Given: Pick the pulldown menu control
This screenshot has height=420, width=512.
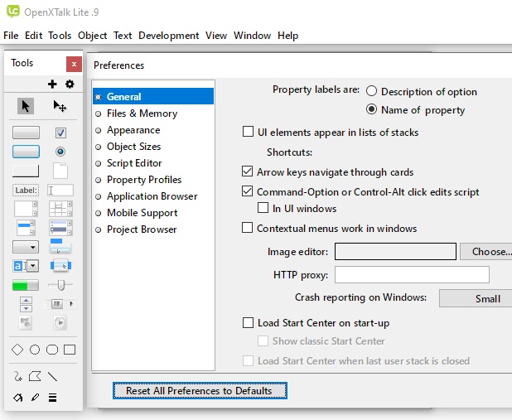Looking at the screenshot, I should click(x=60, y=246).
